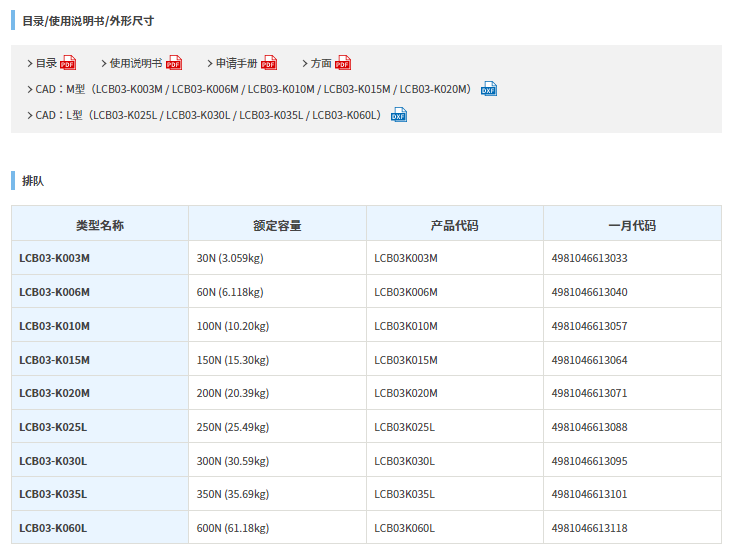
Task: Click the 目录 link
Action: [x=46, y=63]
